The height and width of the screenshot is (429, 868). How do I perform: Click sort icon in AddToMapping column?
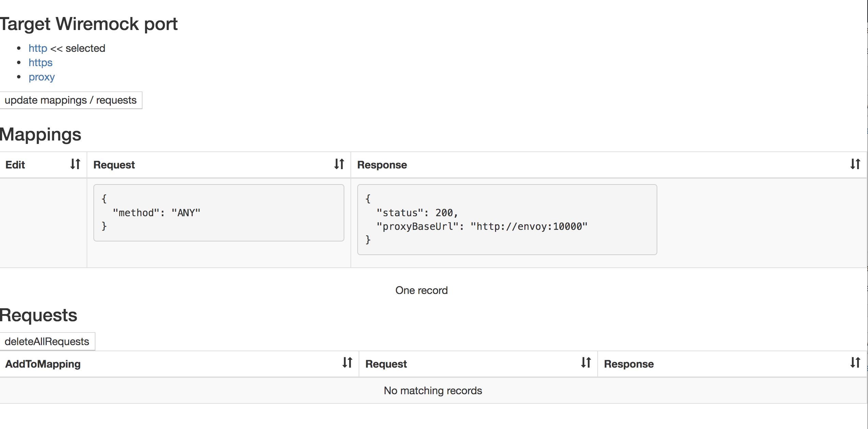347,363
